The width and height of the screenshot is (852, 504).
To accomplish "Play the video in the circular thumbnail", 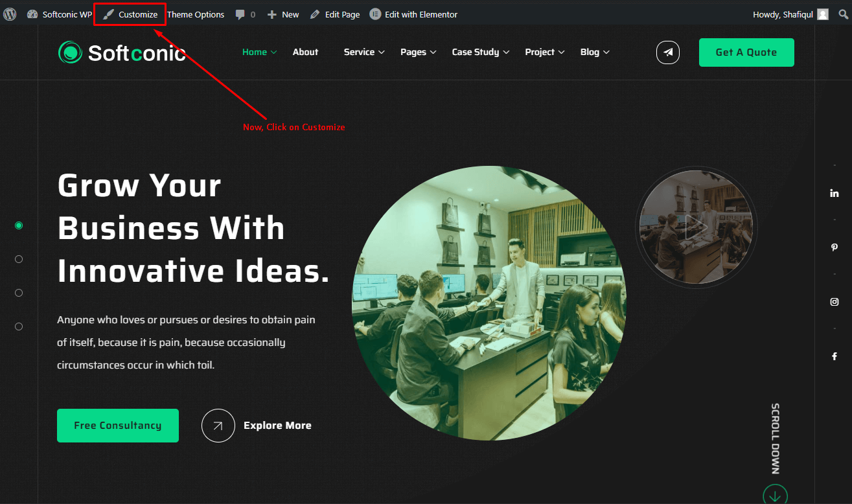I will pyautogui.click(x=697, y=227).
